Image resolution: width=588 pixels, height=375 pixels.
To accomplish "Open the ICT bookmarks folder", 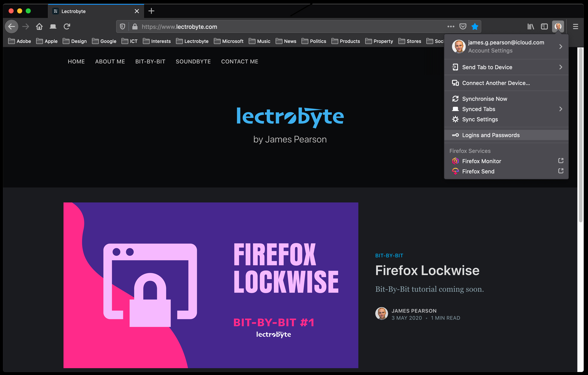I will point(130,41).
